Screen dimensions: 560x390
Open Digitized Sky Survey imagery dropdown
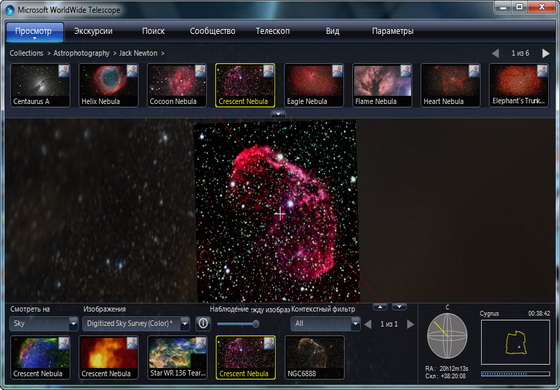(136, 324)
